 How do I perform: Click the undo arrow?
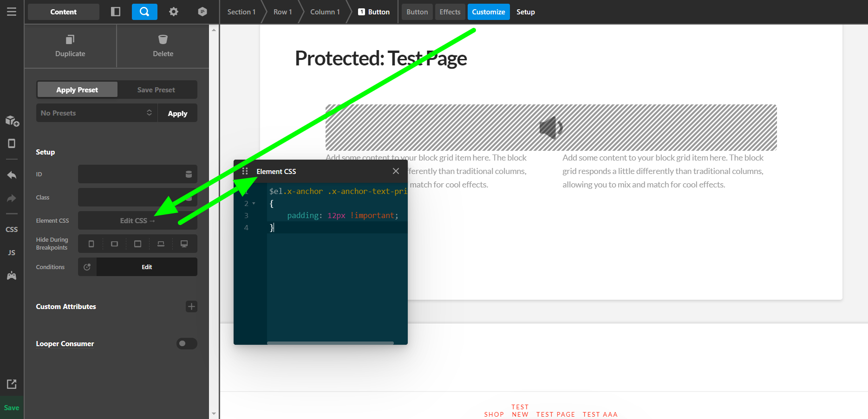[x=12, y=175]
